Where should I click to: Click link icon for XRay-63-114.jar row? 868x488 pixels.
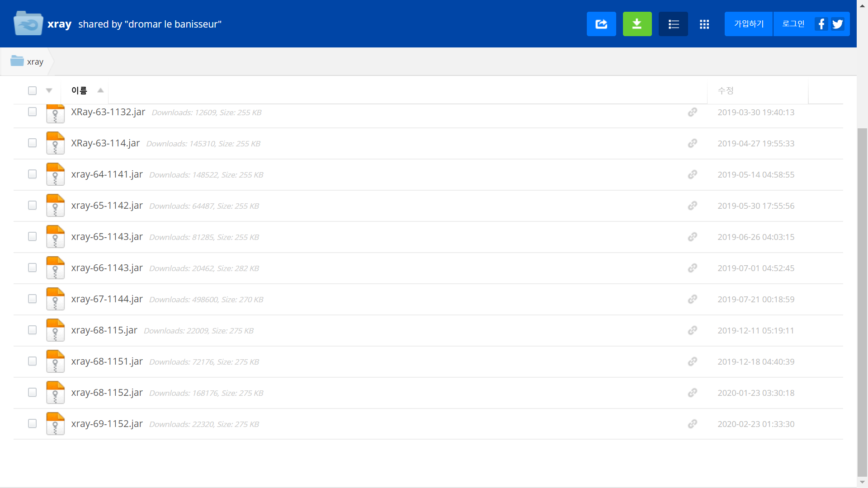[x=692, y=143]
